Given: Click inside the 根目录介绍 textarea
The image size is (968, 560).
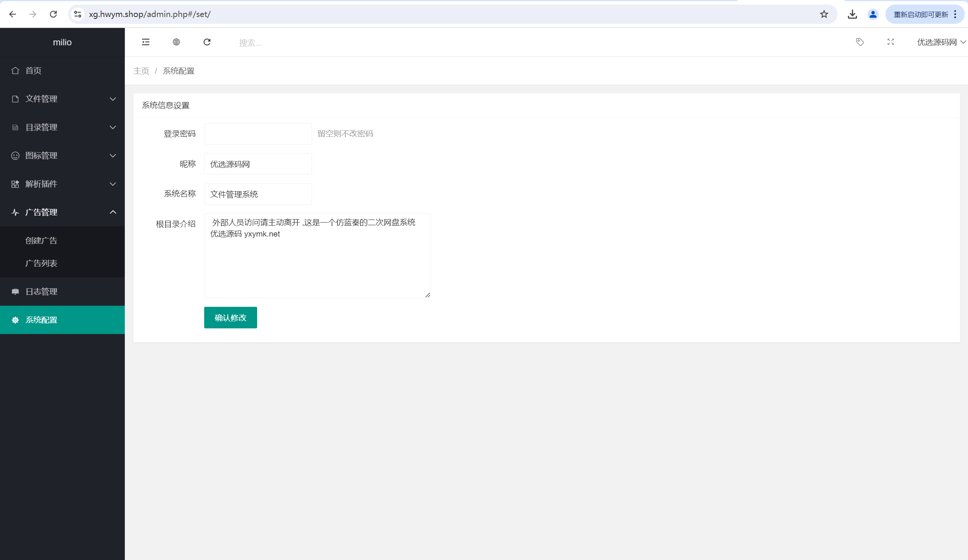Looking at the screenshot, I should [x=317, y=255].
